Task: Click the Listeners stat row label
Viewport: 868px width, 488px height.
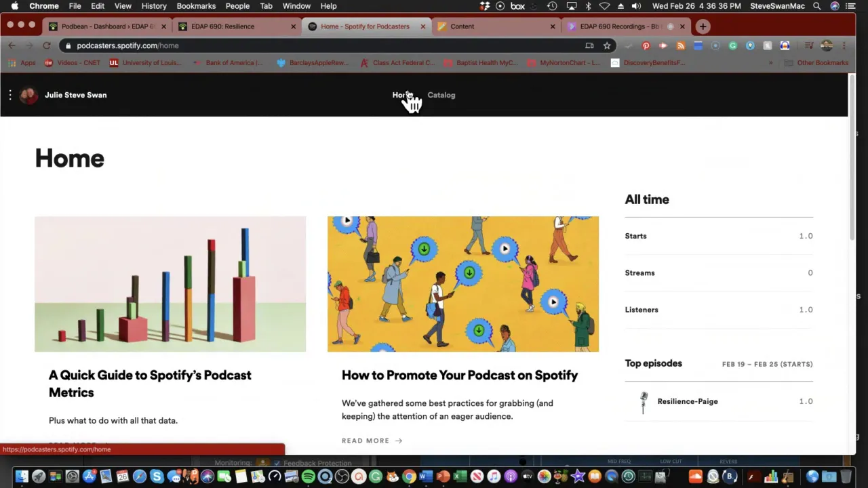Action: [x=642, y=310]
